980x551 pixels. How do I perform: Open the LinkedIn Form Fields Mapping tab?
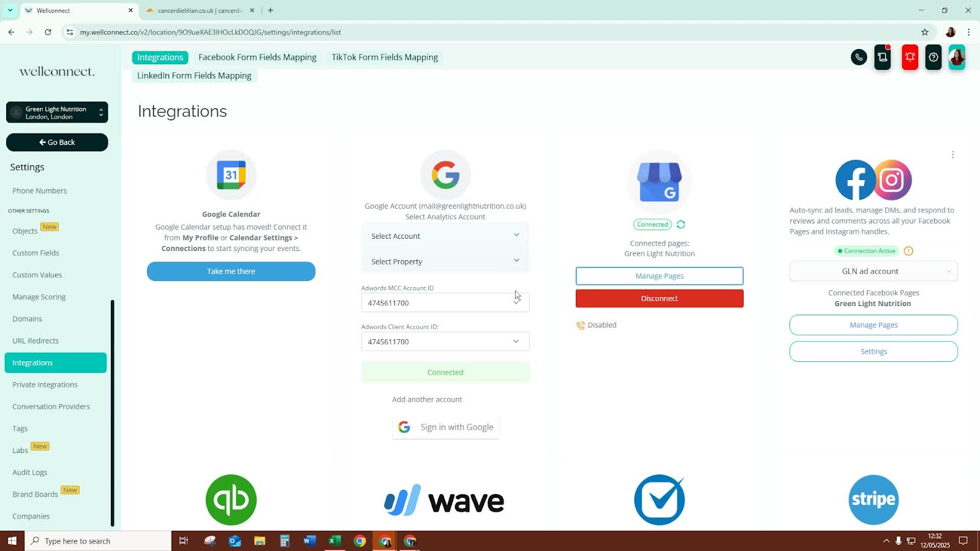pos(194,76)
